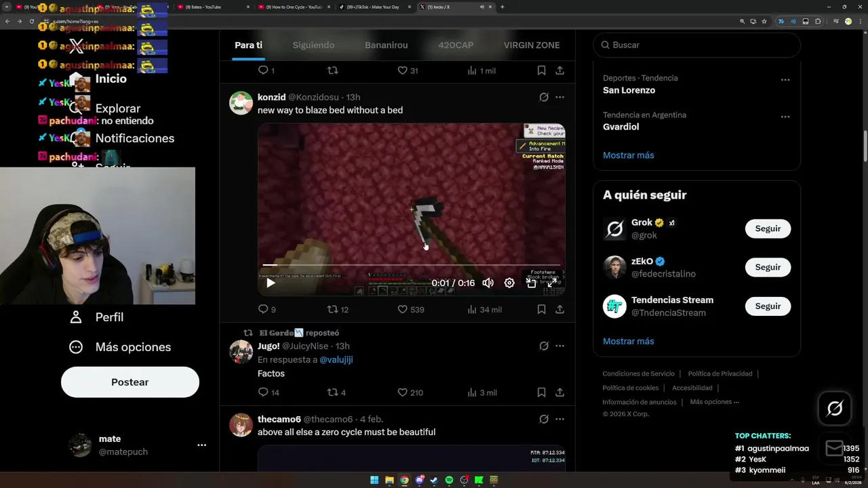
Task: Repost konzid's post with 12 reposts
Action: pyautogui.click(x=338, y=309)
